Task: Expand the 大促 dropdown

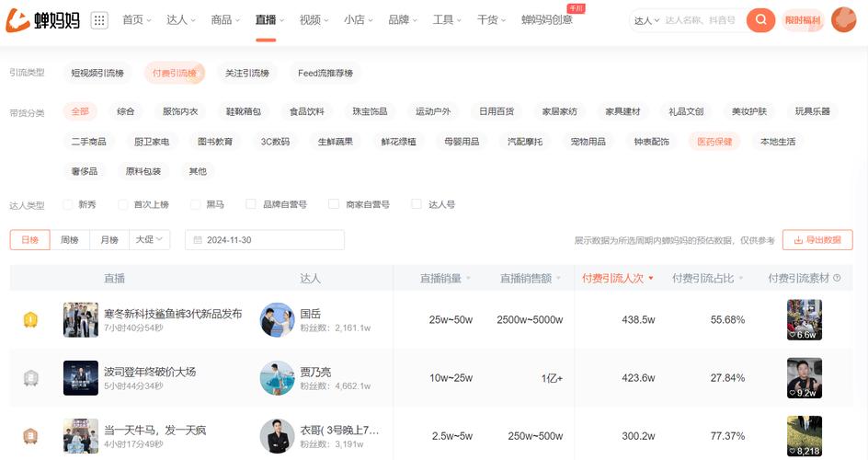Action: click(150, 240)
